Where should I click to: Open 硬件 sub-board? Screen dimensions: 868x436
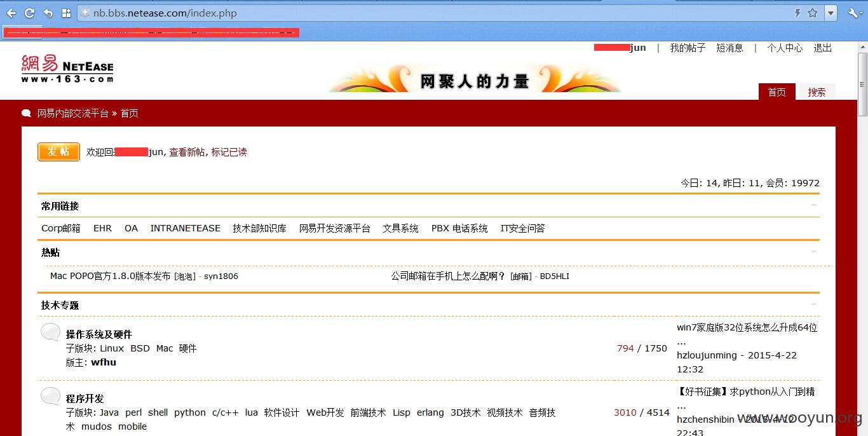pyautogui.click(x=187, y=348)
